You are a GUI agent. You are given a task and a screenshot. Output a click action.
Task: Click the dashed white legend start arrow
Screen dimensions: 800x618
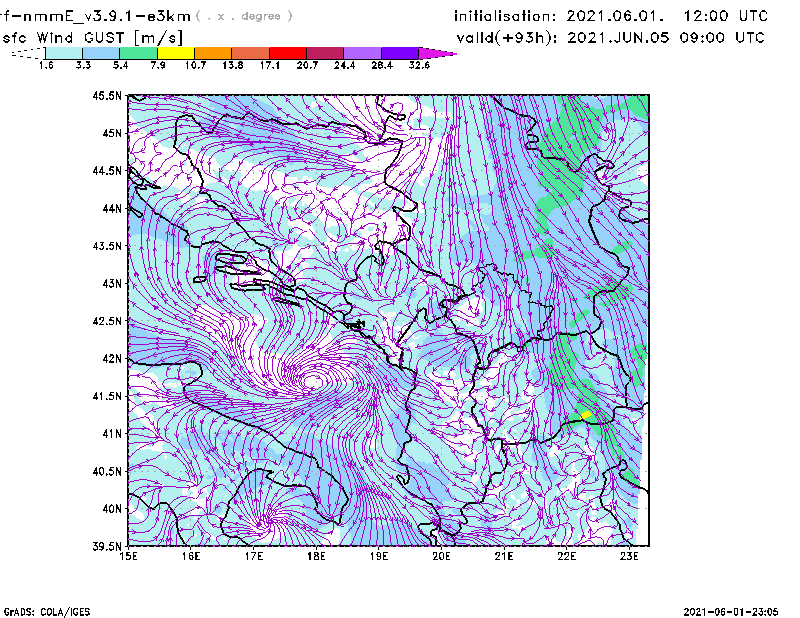pos(28,53)
